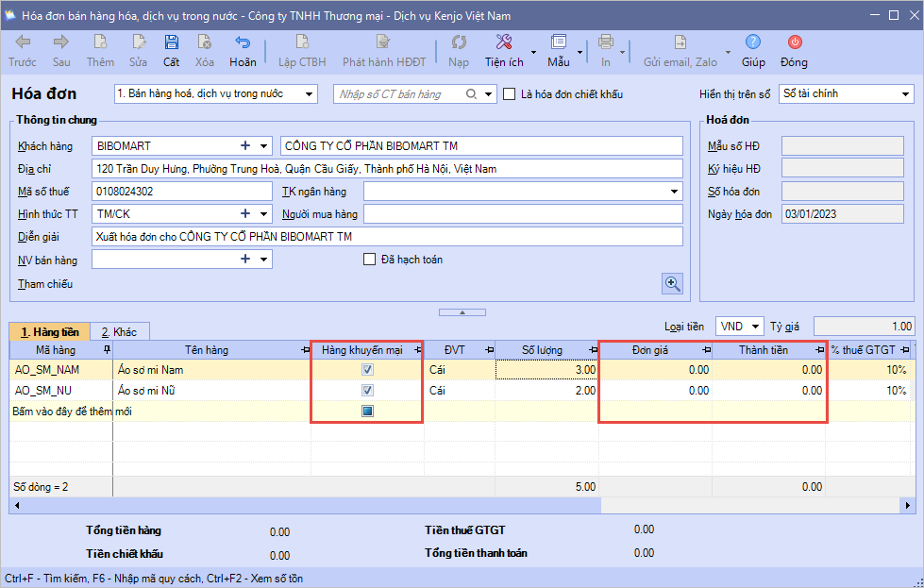Click the Hoãn (undo) toolbar icon

pos(243,42)
